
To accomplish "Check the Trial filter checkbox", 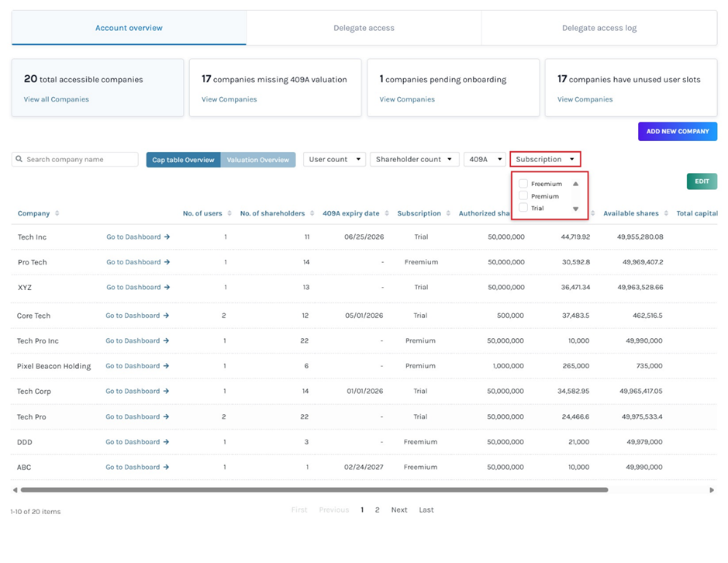I will (523, 208).
